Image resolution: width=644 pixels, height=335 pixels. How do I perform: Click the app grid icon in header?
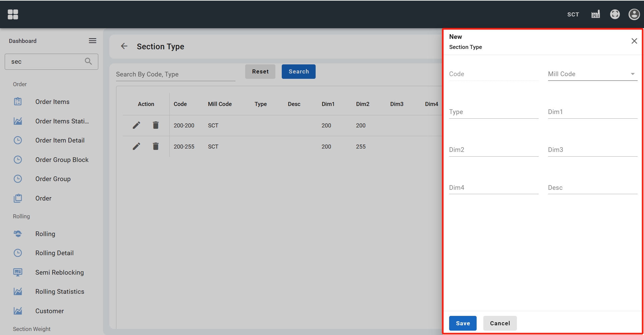(x=13, y=14)
